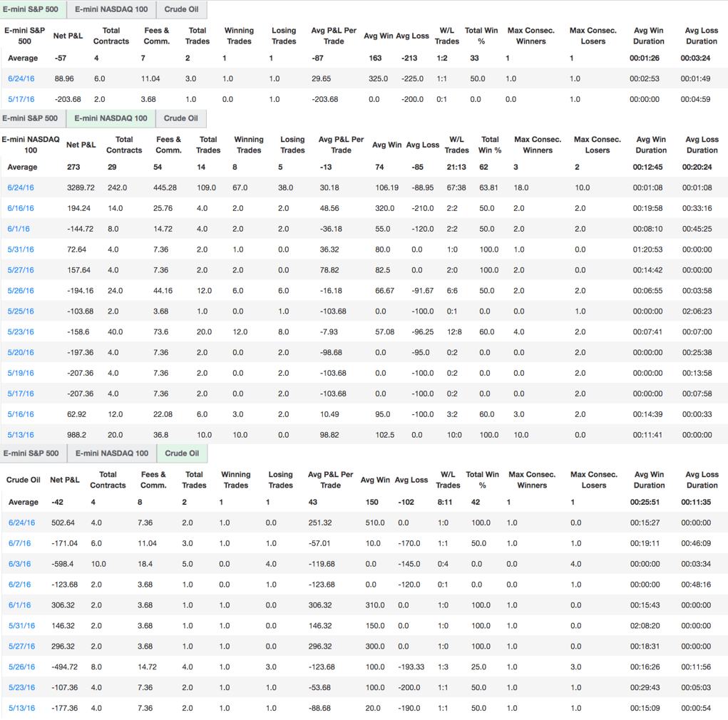Viewport: 728px width, 720px height.
Task: Switch to E-mini NASDAQ 100 tab in bottom section
Action: pyautogui.click(x=111, y=453)
